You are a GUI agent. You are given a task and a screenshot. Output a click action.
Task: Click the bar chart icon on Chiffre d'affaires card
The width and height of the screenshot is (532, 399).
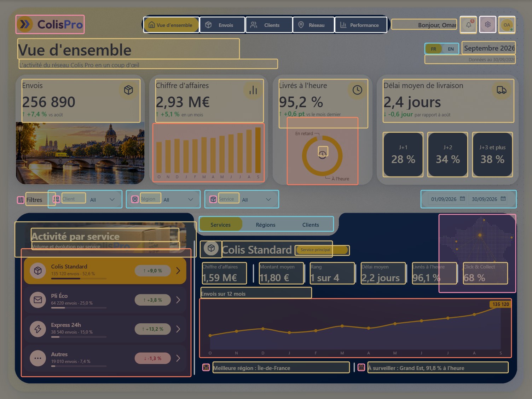253,90
